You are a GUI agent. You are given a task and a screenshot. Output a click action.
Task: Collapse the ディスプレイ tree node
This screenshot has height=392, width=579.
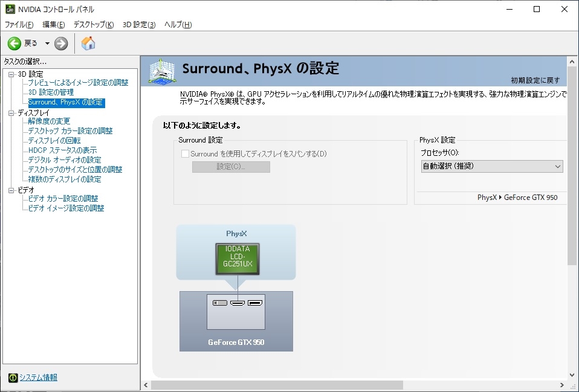[11, 113]
